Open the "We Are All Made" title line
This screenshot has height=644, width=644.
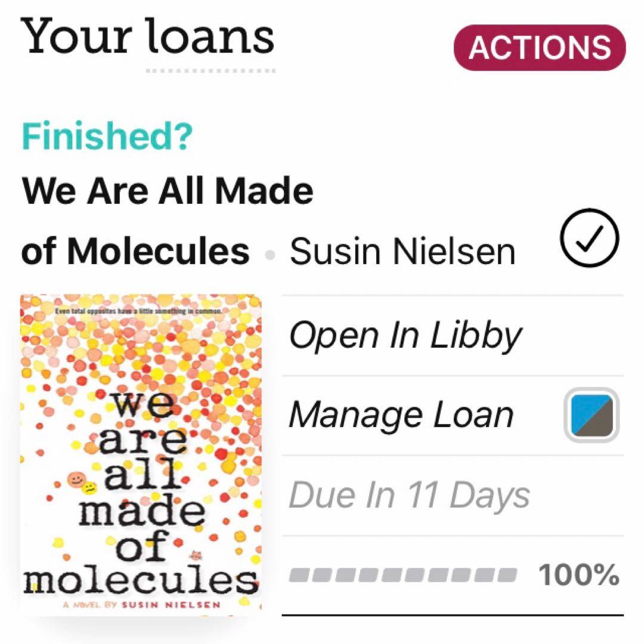click(168, 191)
